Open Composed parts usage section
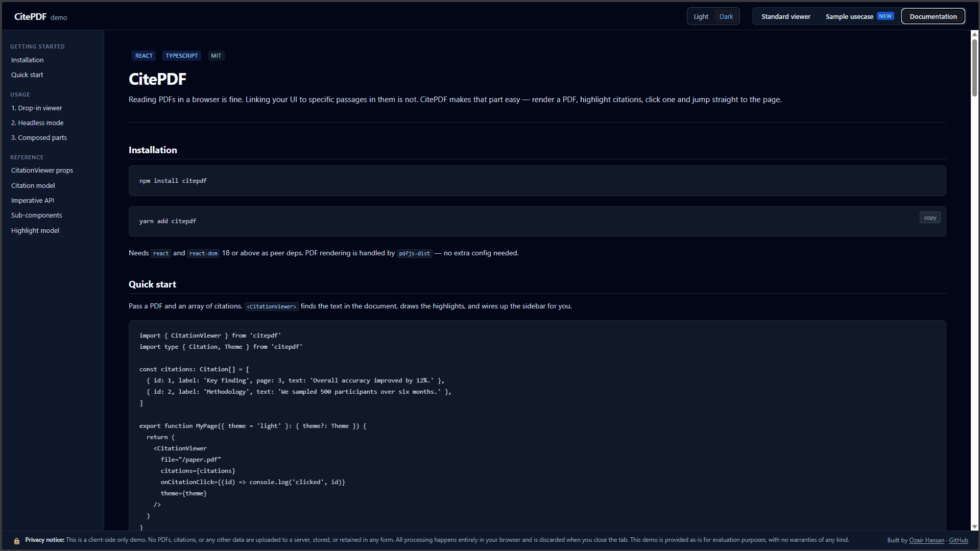 pyautogui.click(x=39, y=138)
